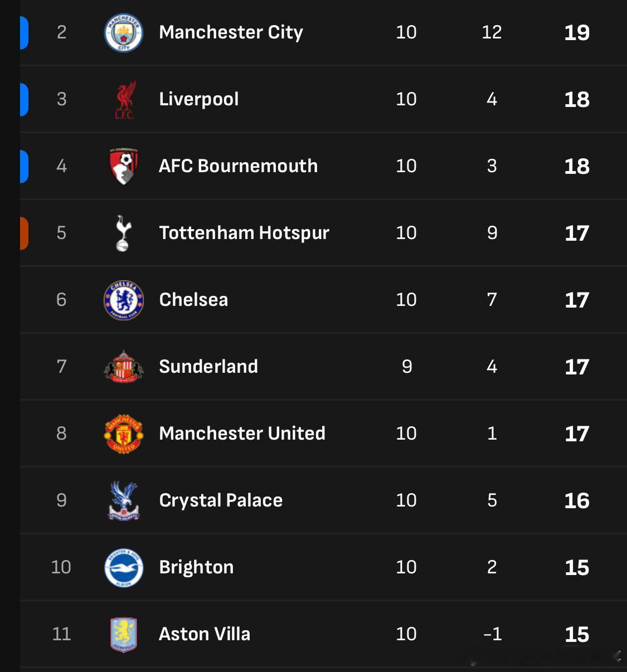Click the blue qualification marker beside Liverpool
The height and width of the screenshot is (672, 627).
pyautogui.click(x=24, y=99)
